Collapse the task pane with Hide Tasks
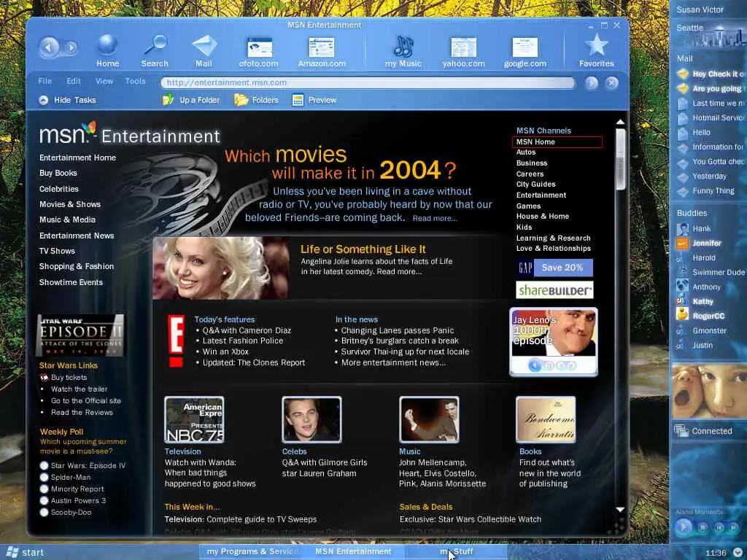This screenshot has height=560, width=747. pyautogui.click(x=67, y=100)
